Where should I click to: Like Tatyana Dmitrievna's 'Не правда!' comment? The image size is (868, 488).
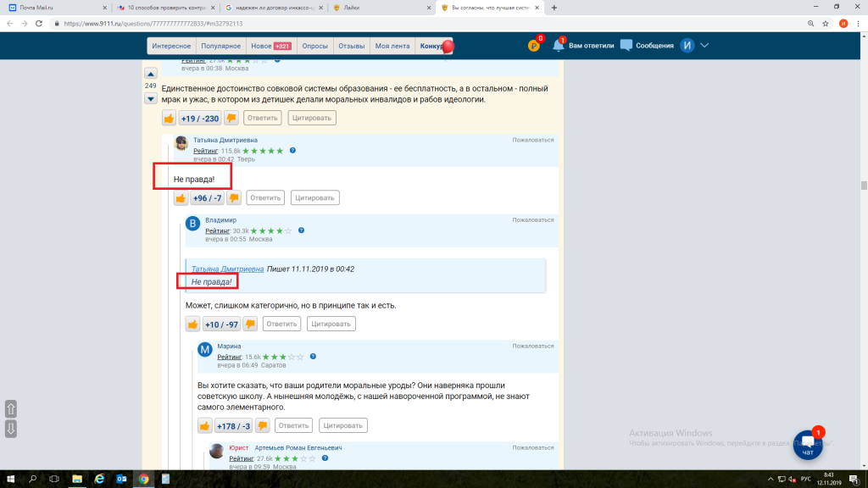181,197
